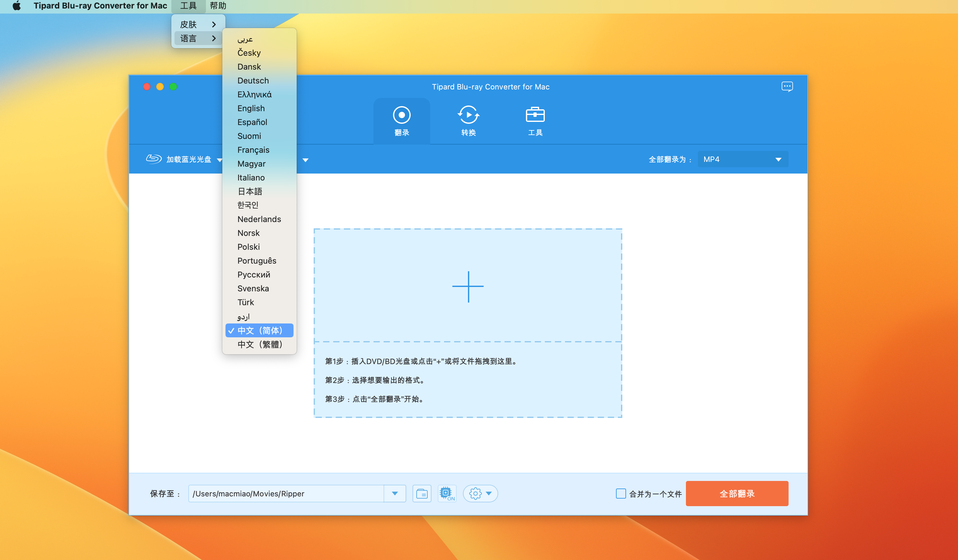Expand the save path dropdown arrow
The height and width of the screenshot is (560, 958).
tap(395, 494)
